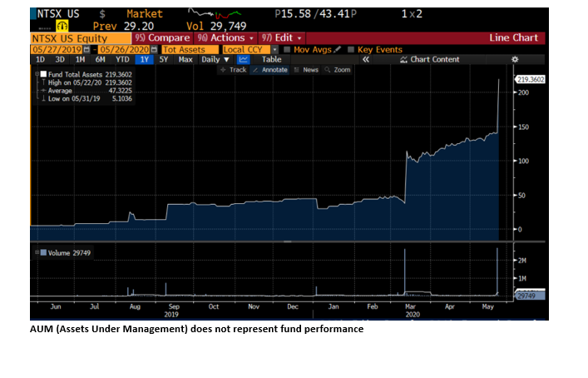The width and height of the screenshot is (588, 378).
Task: Select the 1M range tab
Action: (x=80, y=59)
